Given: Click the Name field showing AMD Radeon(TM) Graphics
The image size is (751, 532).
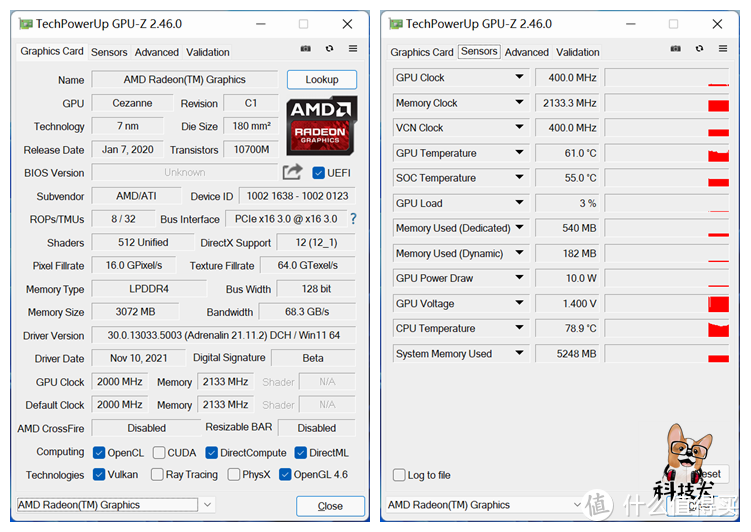Looking at the screenshot, I should [185, 79].
